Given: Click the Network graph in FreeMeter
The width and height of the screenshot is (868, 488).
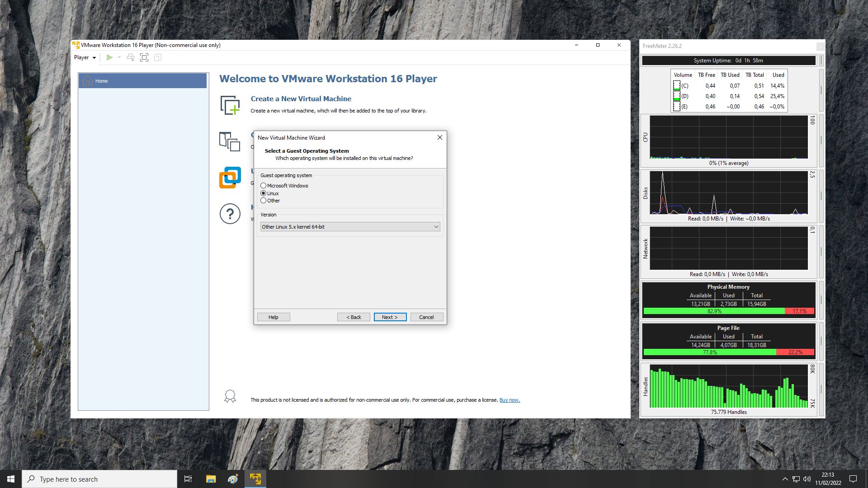Looking at the screenshot, I should 728,248.
